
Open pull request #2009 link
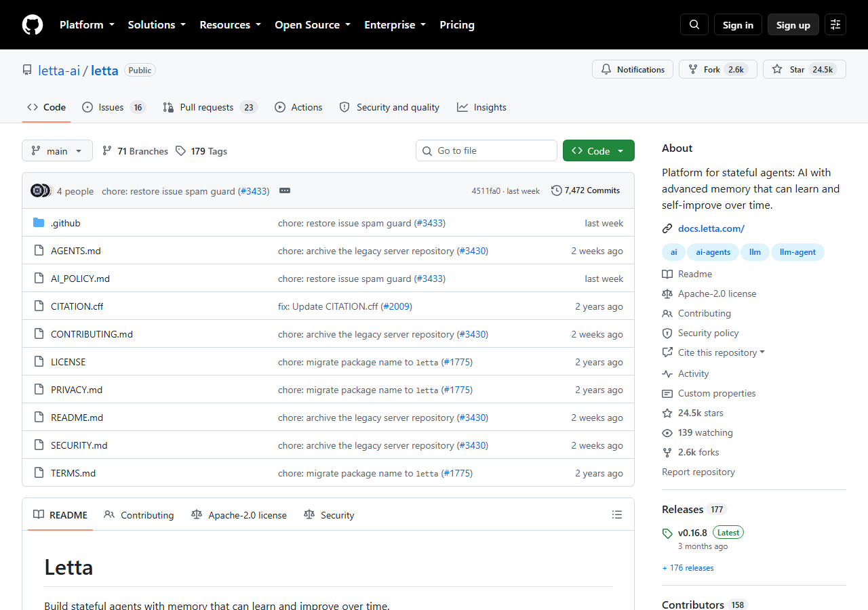[x=397, y=306]
